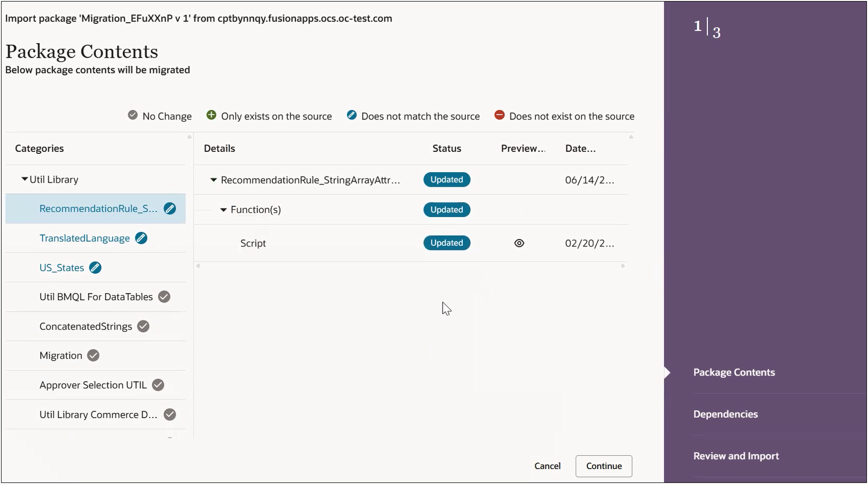Click the Updated badge for Script row

(447, 243)
